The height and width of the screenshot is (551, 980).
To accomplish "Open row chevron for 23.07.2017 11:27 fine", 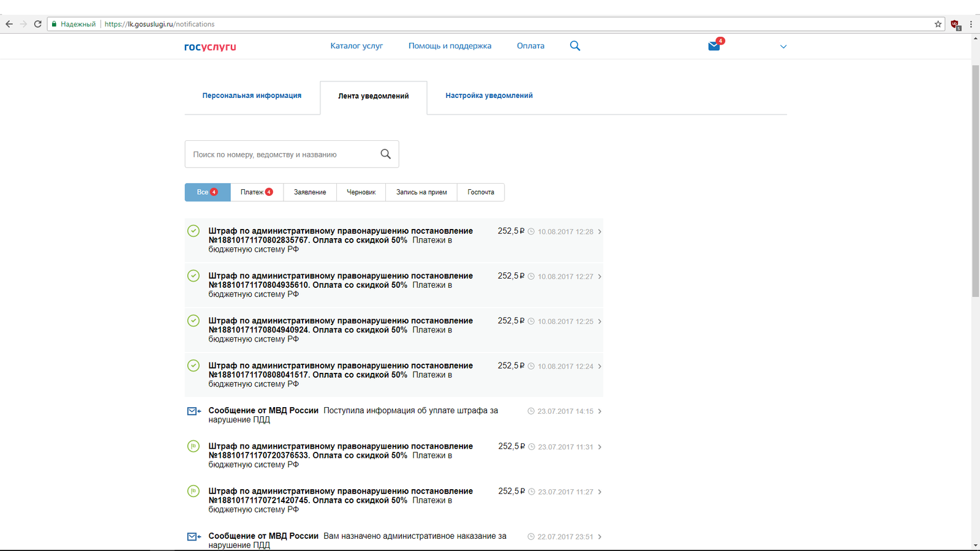I will [x=600, y=492].
